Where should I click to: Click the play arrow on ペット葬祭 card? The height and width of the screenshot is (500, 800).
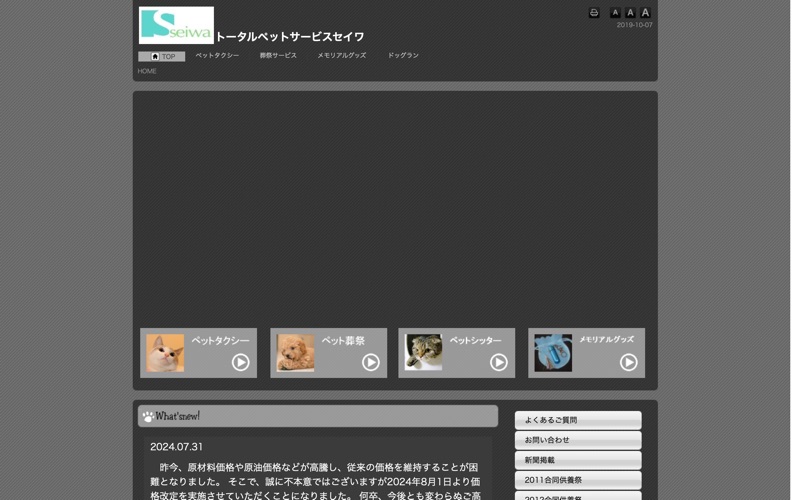click(x=371, y=362)
